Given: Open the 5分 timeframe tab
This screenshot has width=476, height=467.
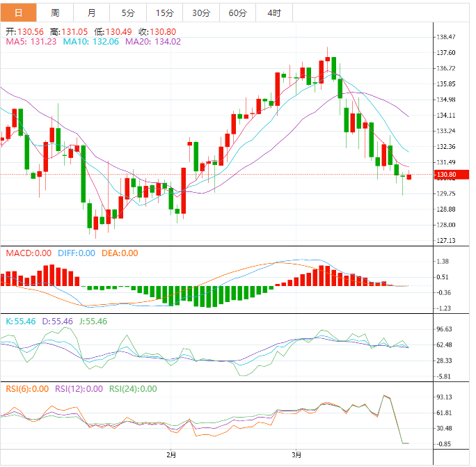Looking at the screenshot, I should 128,13.
